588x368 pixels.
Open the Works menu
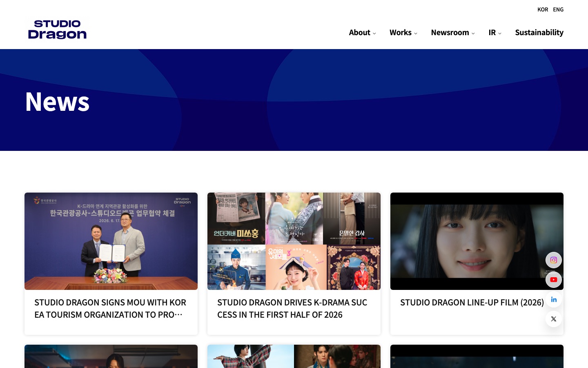[x=401, y=33]
